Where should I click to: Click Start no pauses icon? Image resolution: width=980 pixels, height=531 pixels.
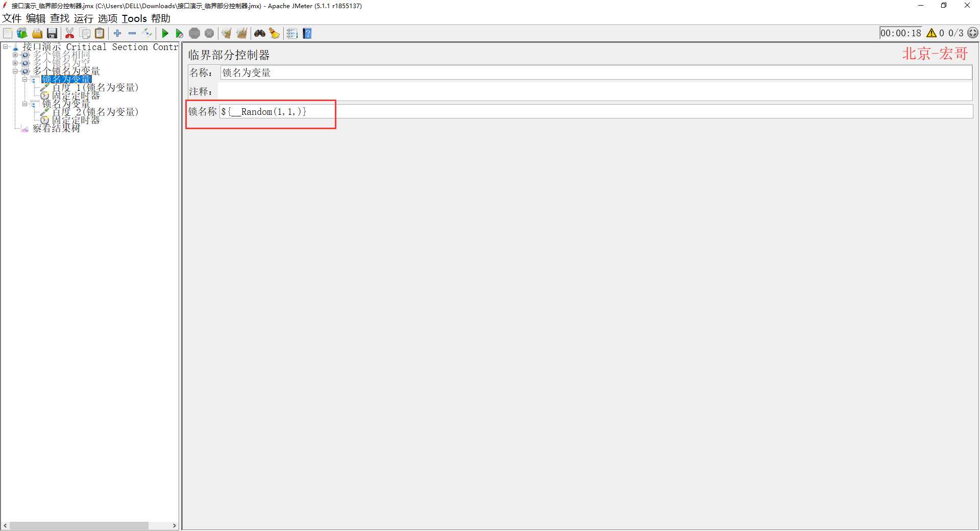click(x=179, y=33)
